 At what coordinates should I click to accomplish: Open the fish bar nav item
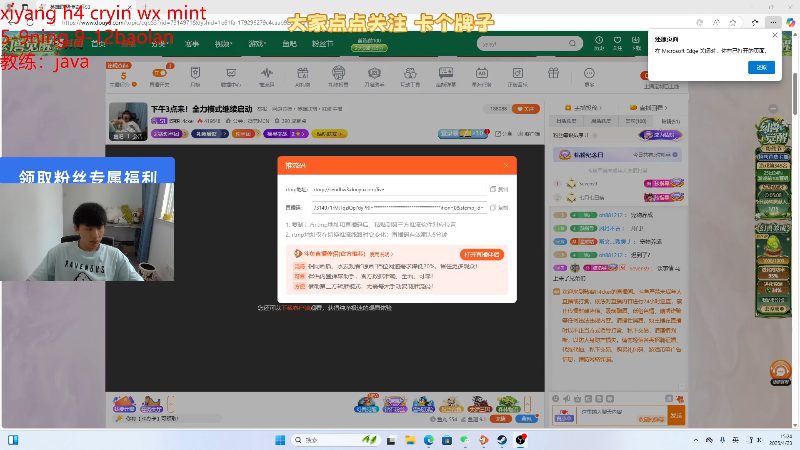(x=289, y=44)
